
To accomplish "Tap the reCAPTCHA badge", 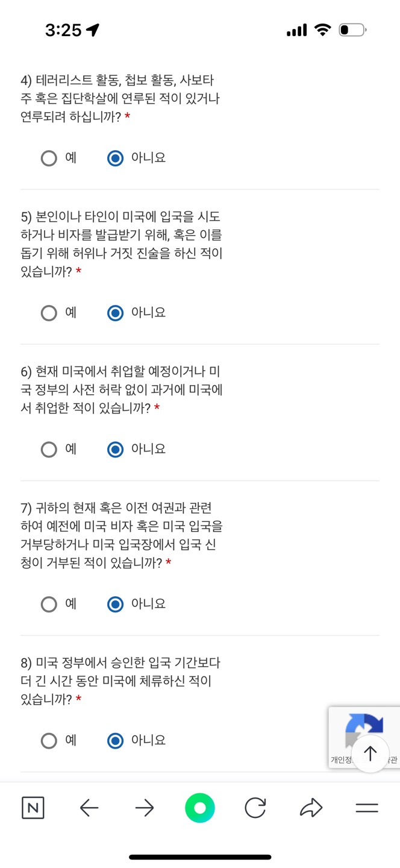I will point(364,737).
